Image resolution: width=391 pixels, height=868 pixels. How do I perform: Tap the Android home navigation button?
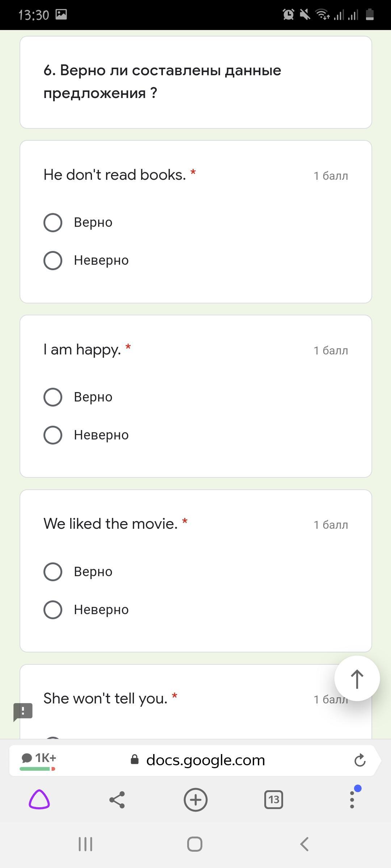click(x=195, y=844)
